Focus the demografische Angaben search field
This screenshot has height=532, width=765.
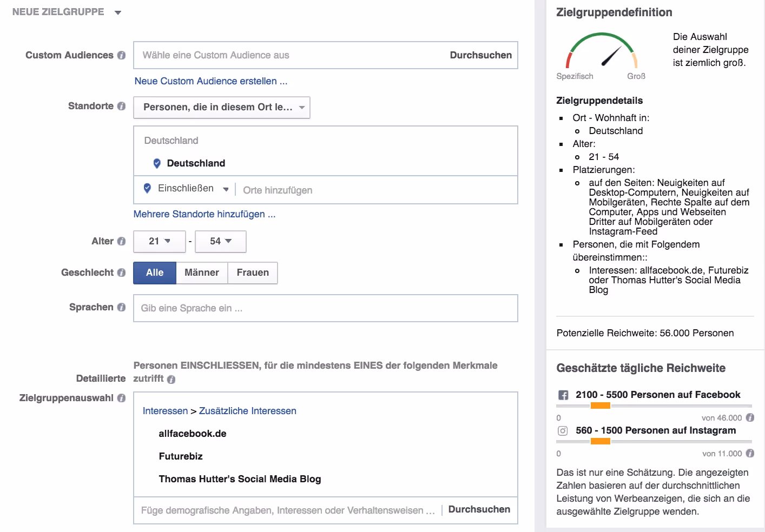point(288,510)
